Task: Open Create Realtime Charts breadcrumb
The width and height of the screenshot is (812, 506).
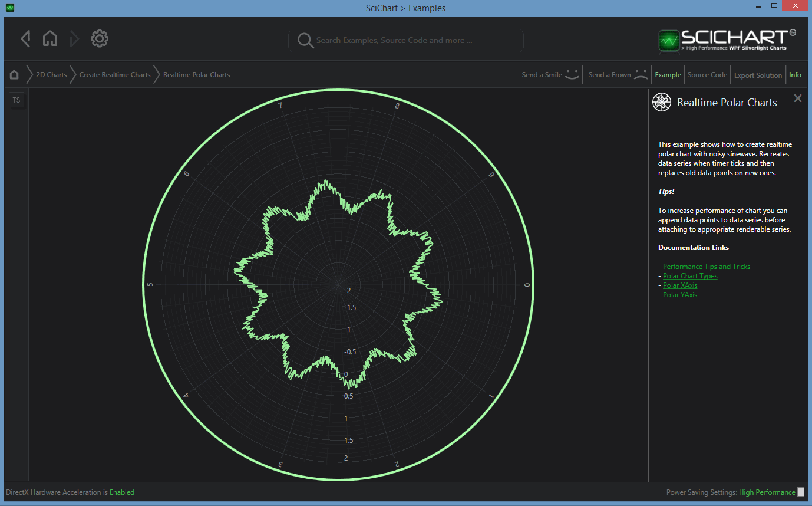Action: (115, 75)
